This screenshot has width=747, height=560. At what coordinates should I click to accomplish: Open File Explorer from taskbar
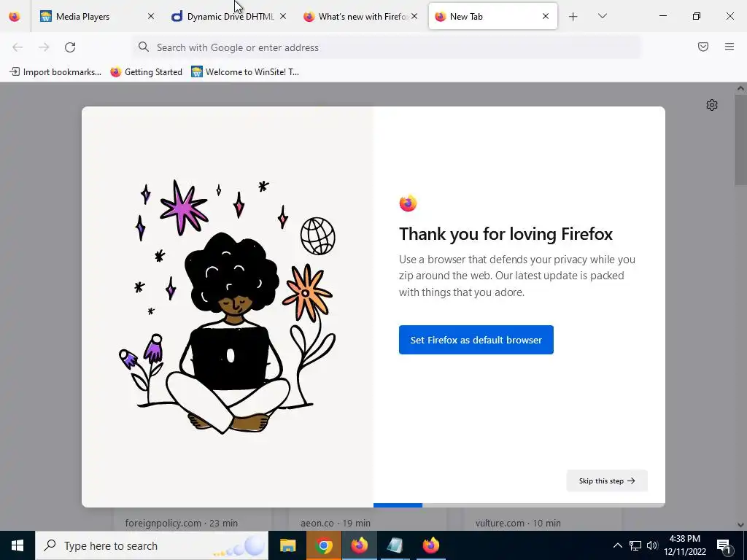click(287, 545)
